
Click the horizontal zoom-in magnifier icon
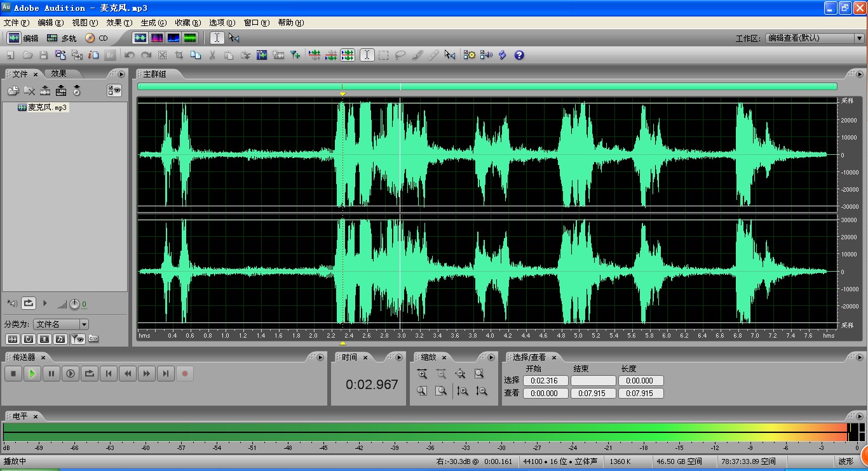coord(422,374)
